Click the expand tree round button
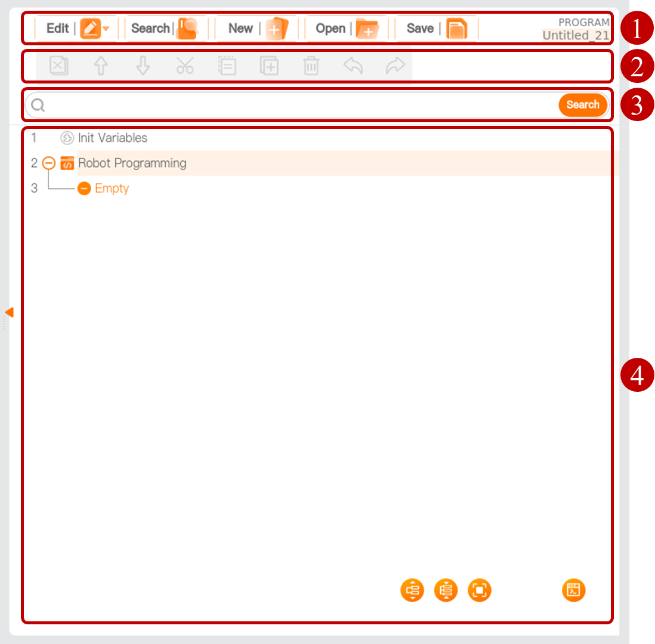Image resolution: width=655 pixels, height=644 pixels. 412,590
